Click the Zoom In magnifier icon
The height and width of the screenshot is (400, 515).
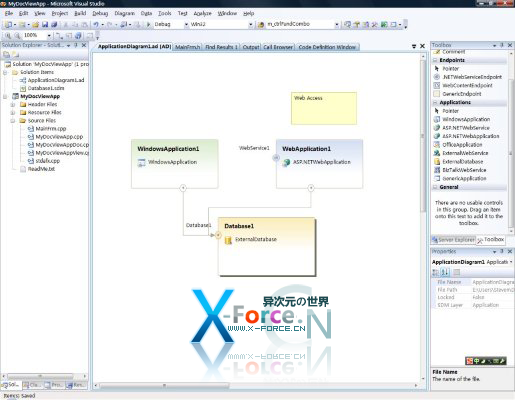tap(8, 35)
